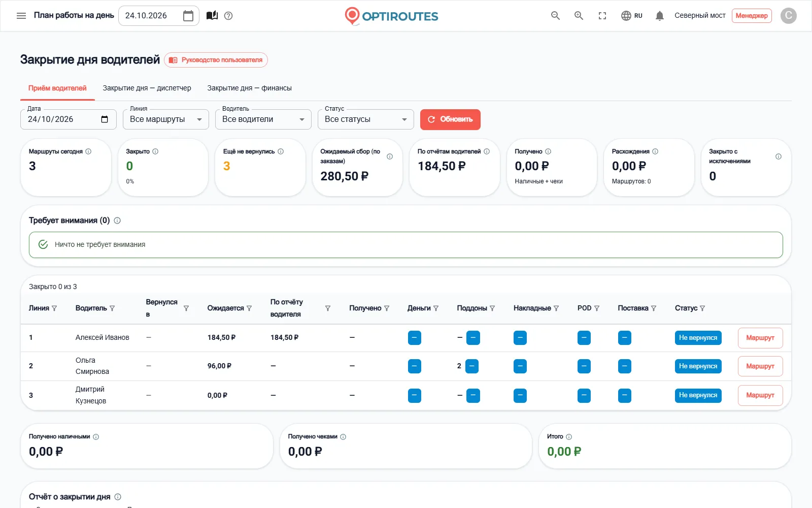
Task: Filter the Поддоны column
Action: (492, 308)
